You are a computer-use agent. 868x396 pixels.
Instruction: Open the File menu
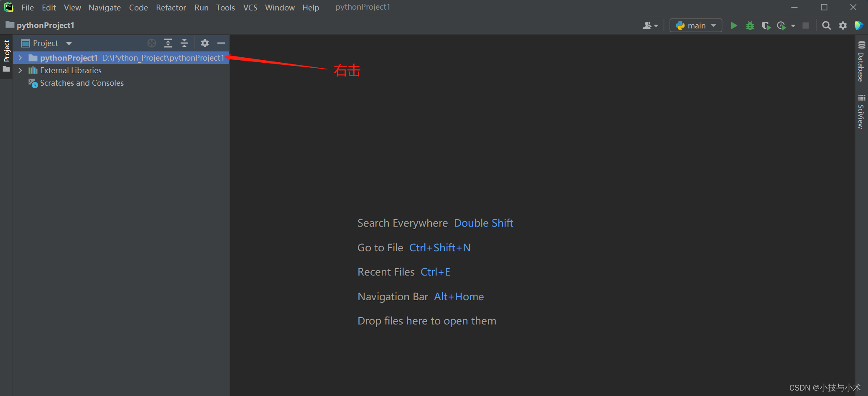[x=27, y=8]
